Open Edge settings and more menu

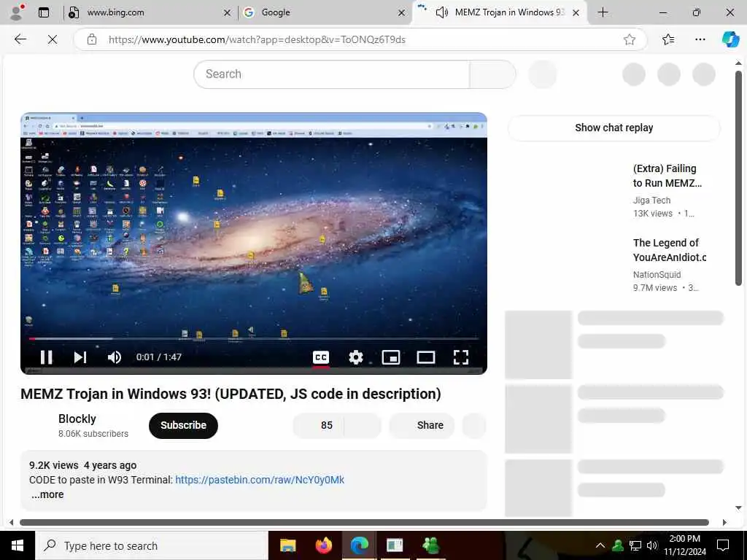point(700,39)
